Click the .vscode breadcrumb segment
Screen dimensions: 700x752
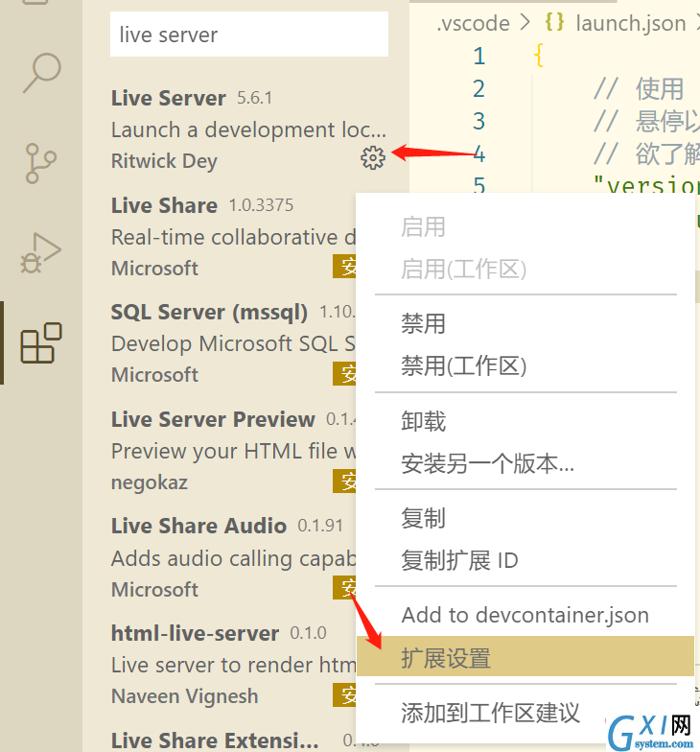(x=473, y=23)
